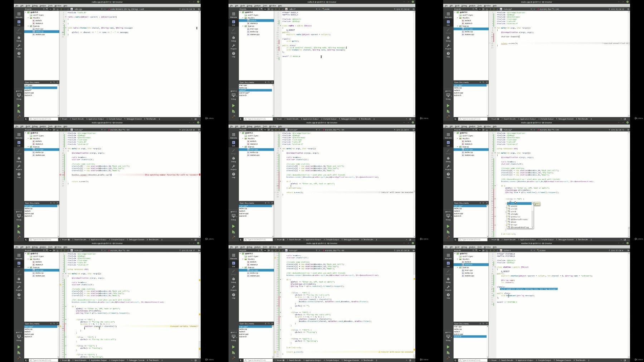Build project with hammer icon in radio.cpp window
644x362 pixels.
(x=19, y=116)
